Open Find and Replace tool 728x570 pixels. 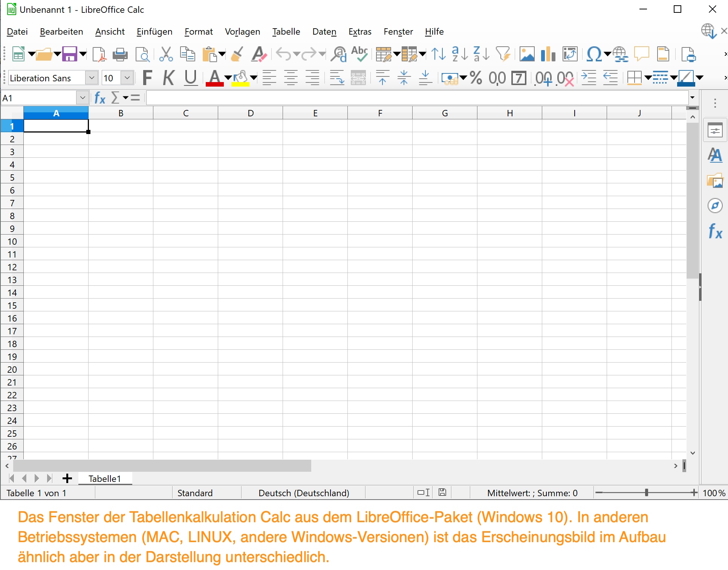(x=338, y=54)
